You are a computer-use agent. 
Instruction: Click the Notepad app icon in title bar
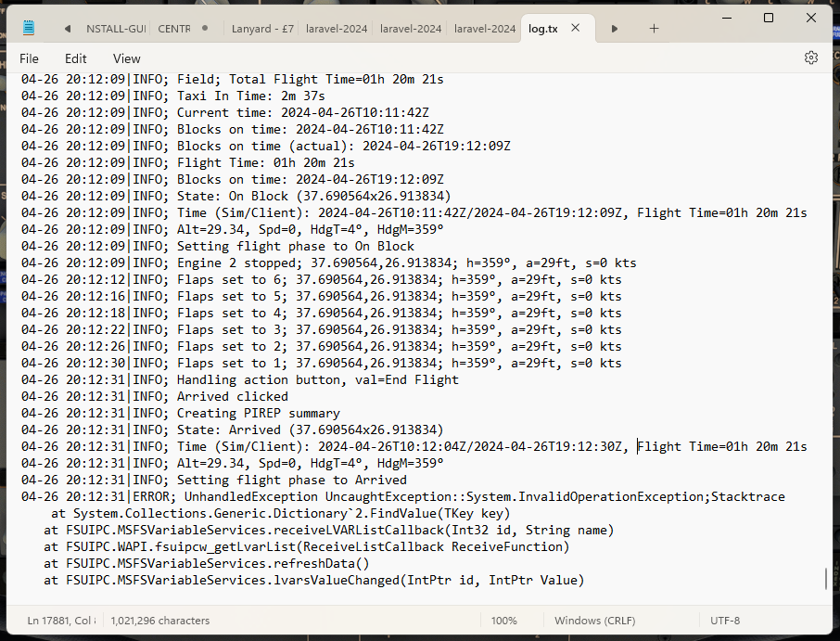pos(29,29)
